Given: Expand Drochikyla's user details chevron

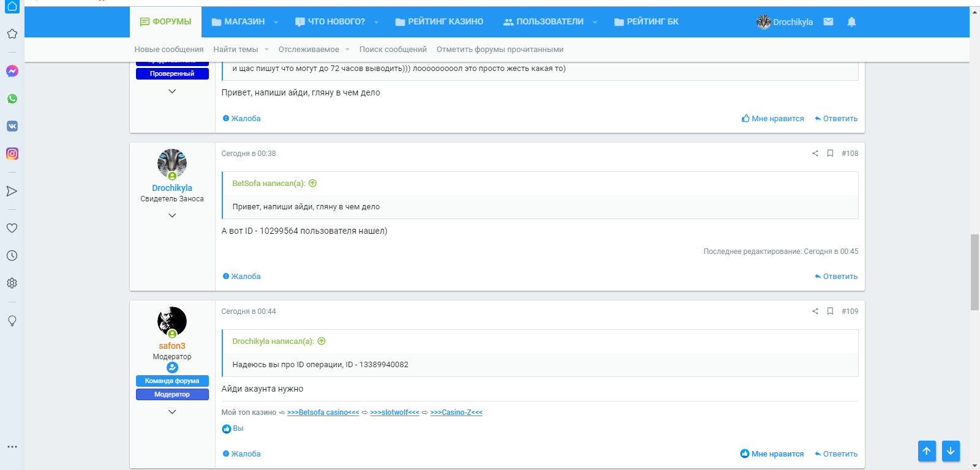Looking at the screenshot, I should [172, 215].
